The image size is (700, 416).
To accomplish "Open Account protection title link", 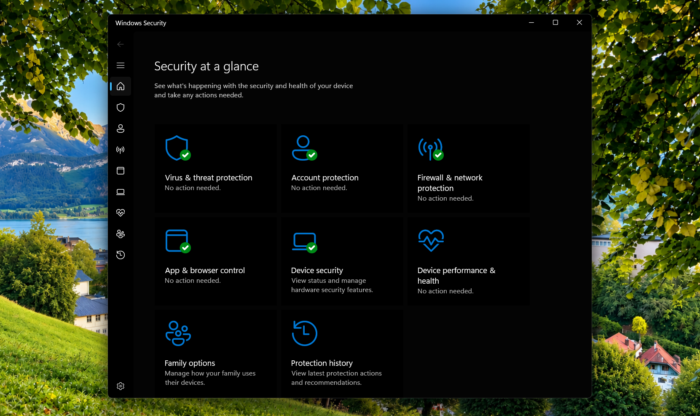I will point(325,178).
